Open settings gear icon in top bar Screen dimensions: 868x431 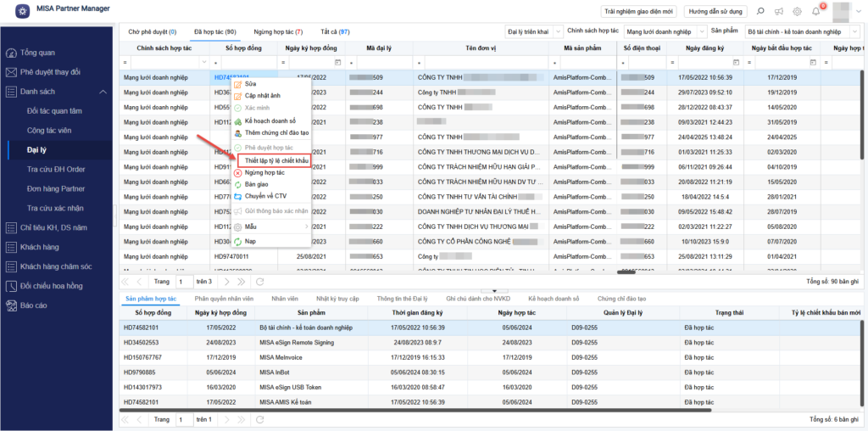(x=797, y=11)
